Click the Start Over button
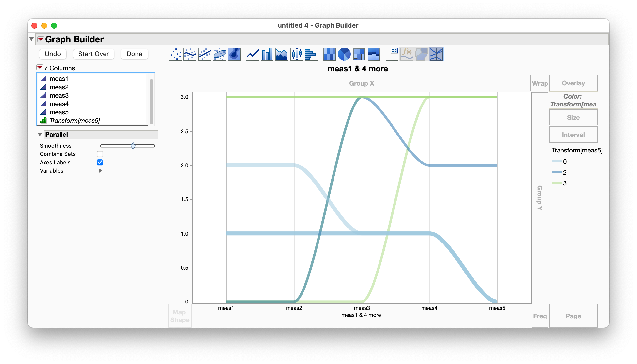Image resolution: width=637 pixels, height=364 pixels. [93, 54]
